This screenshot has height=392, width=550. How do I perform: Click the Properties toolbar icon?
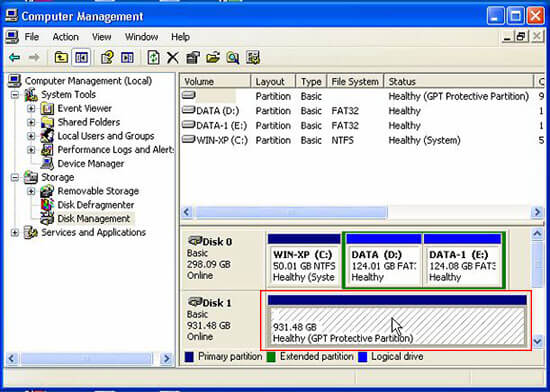click(193, 58)
